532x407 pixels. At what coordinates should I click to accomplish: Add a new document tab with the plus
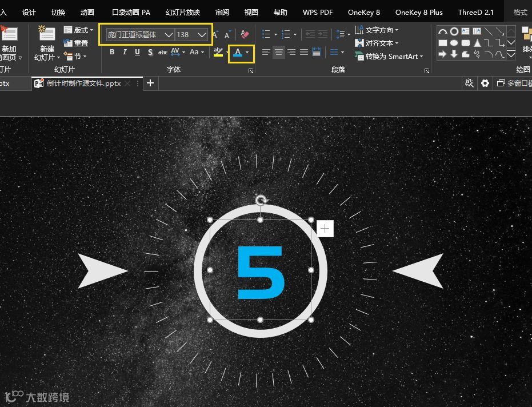pos(150,83)
